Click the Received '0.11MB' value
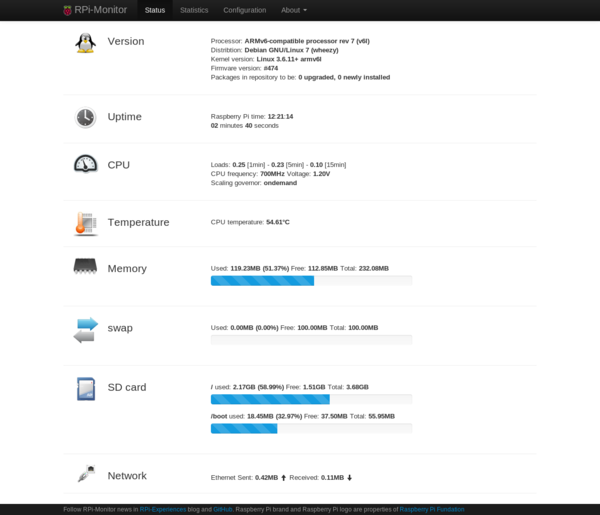The image size is (600, 515). [x=332, y=478]
